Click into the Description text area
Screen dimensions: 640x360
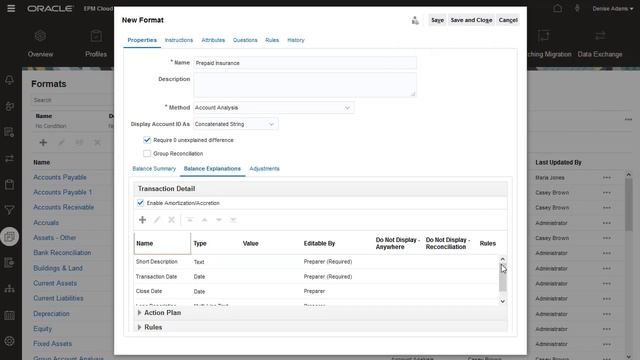click(305, 85)
